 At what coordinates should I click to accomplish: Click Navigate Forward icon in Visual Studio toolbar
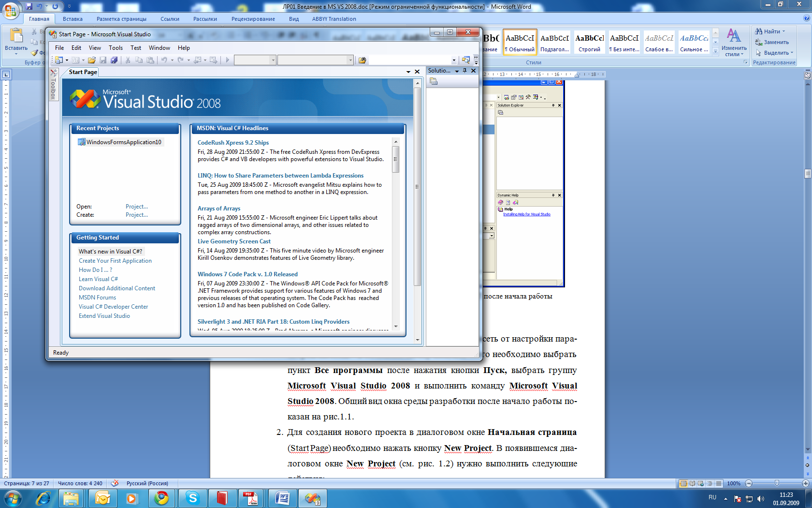214,60
